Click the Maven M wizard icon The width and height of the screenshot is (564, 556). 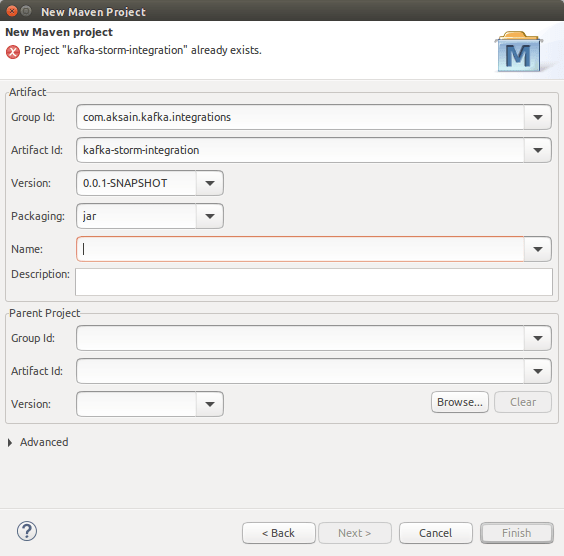pos(519,52)
